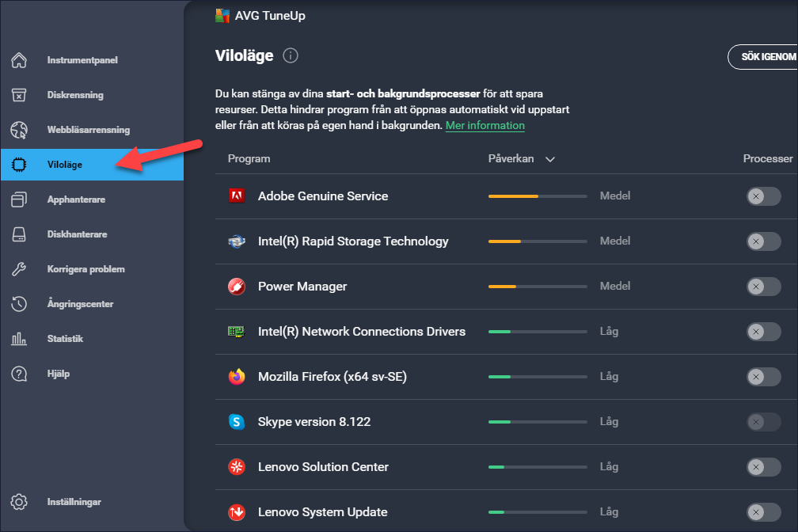Open the Hjälp section
798x532 pixels.
59,374
